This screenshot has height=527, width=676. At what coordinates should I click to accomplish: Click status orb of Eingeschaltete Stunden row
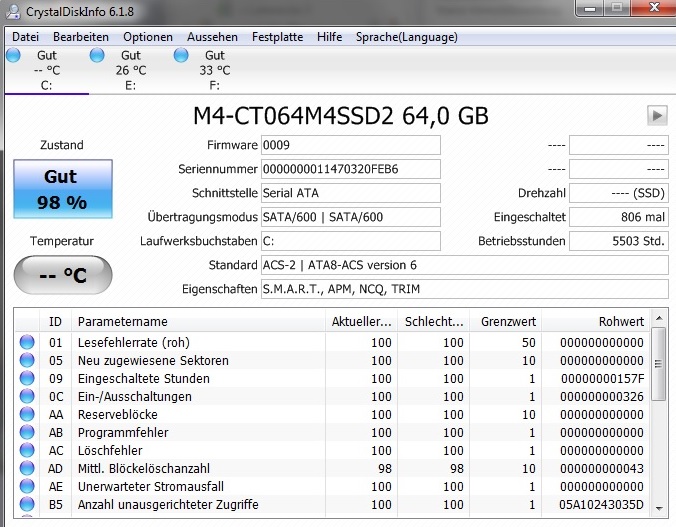(27, 378)
